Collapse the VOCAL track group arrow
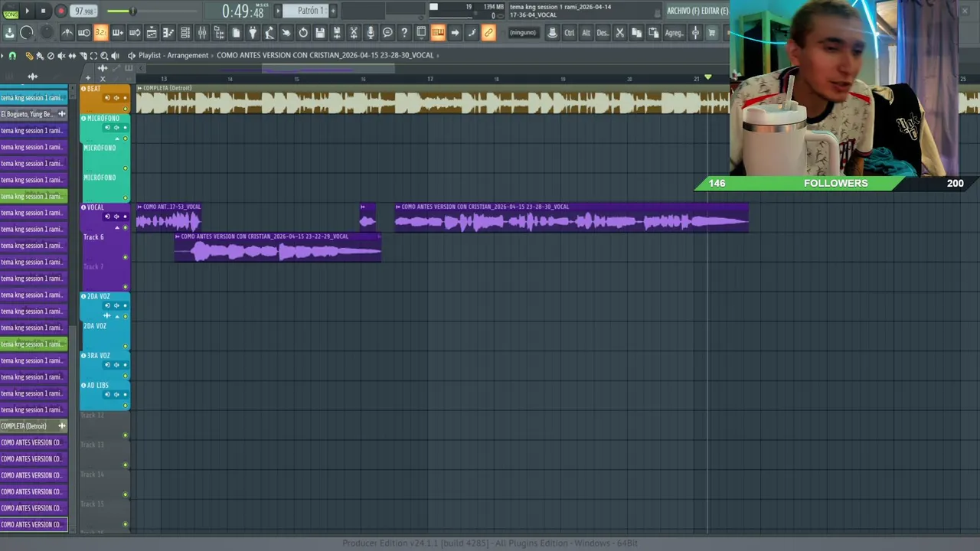The image size is (980, 551). 117,227
